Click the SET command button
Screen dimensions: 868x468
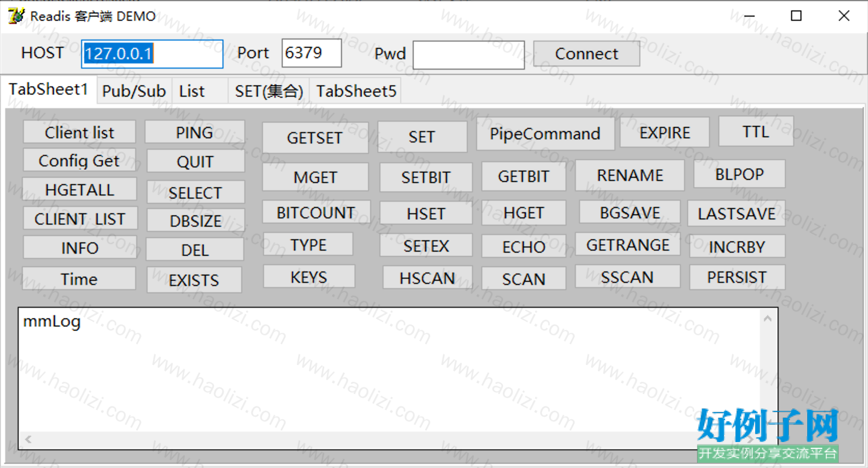pyautogui.click(x=422, y=137)
